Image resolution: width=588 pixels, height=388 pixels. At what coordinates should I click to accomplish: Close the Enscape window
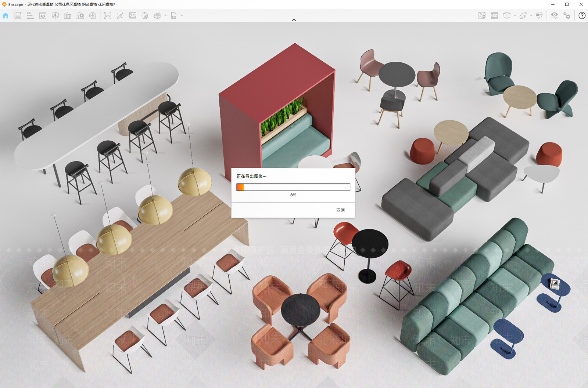(581, 4)
